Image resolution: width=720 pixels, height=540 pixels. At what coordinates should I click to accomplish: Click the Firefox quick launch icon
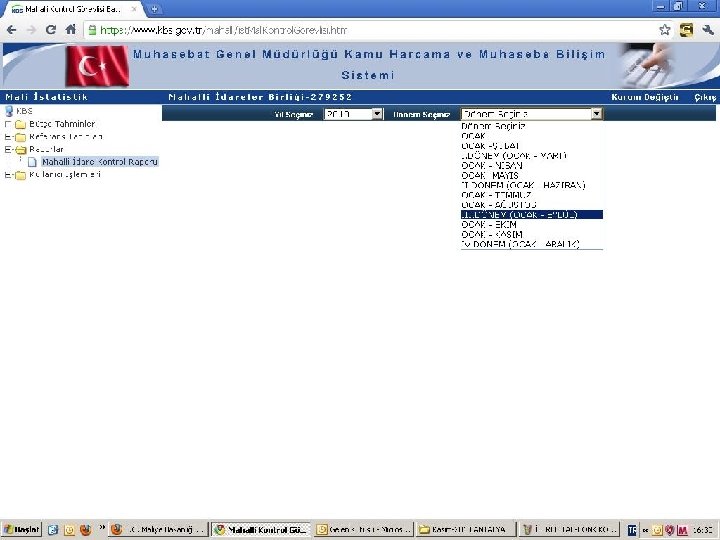[85, 530]
